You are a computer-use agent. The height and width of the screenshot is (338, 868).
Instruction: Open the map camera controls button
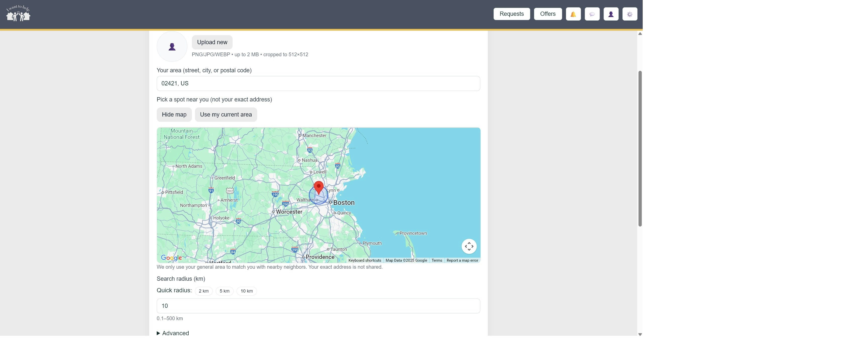469,246
